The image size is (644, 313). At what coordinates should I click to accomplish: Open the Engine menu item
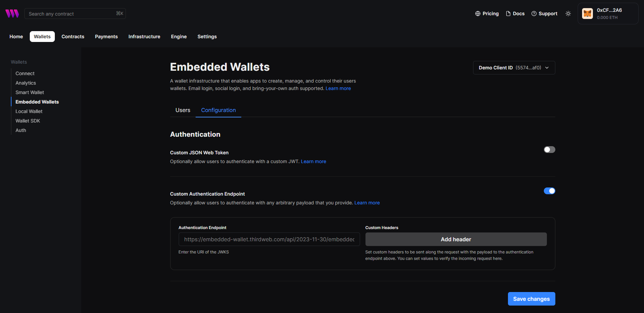(x=179, y=36)
